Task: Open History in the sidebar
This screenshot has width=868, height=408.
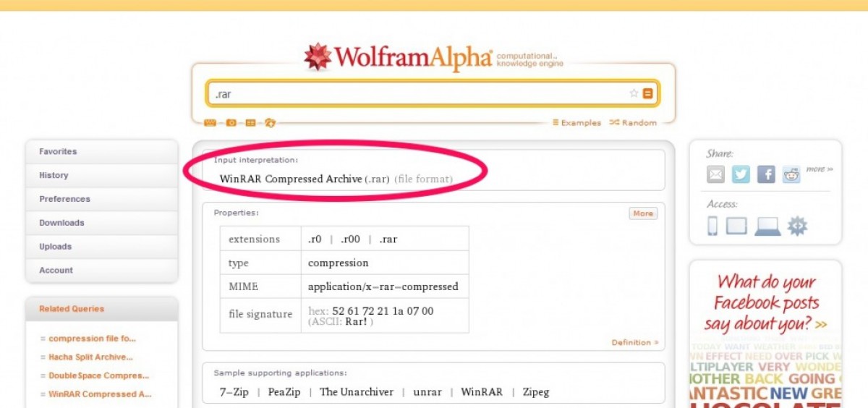Action: coord(101,175)
